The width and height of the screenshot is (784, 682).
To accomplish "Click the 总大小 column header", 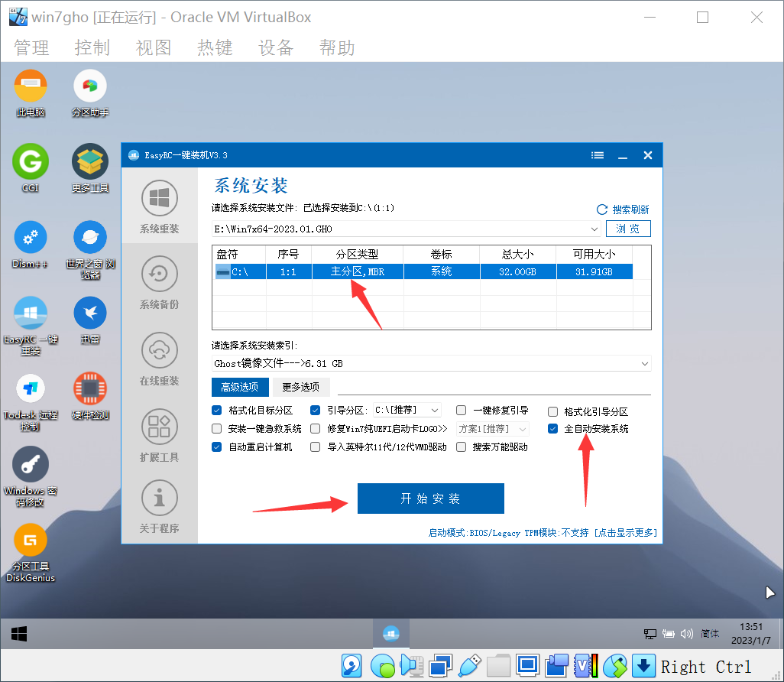I will coord(517,254).
